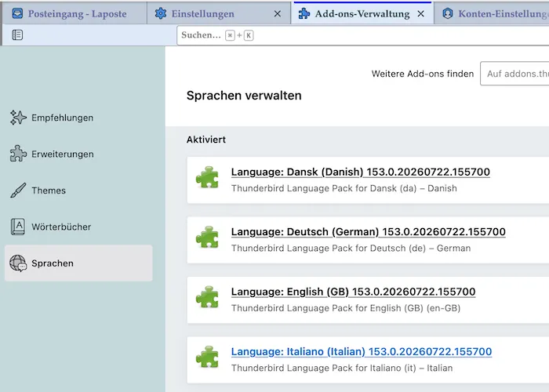Open the Language: Italiano (Italian) link
Image resolution: width=549 pixels, height=392 pixels.
(362, 351)
